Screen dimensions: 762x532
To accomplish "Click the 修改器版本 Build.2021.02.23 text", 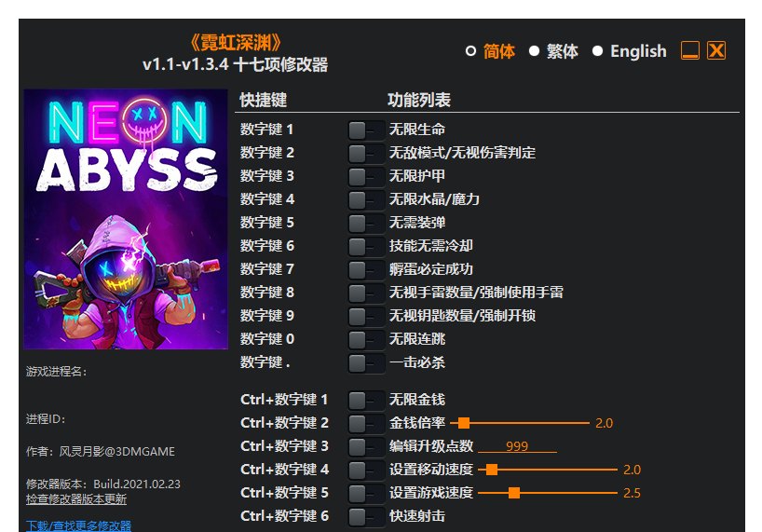I will (x=103, y=484).
